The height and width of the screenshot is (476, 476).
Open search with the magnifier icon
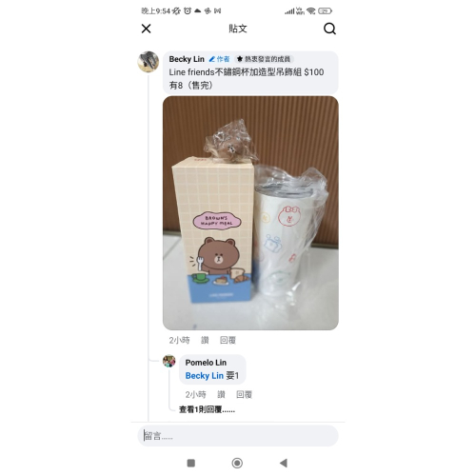pyautogui.click(x=329, y=29)
